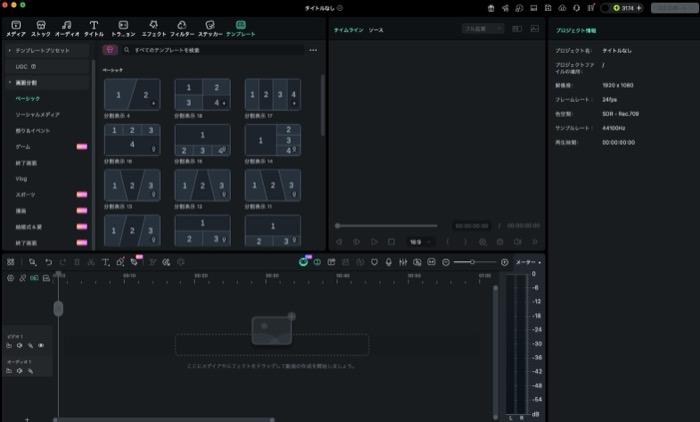Select the Social Media (ソーシャルメディア) subcategory
The width and height of the screenshot is (700, 422).
pyautogui.click(x=38, y=115)
